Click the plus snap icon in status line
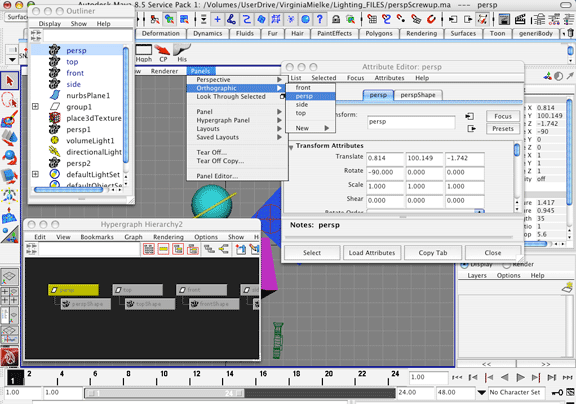This screenshot has width=576, height=404. (x=217, y=19)
